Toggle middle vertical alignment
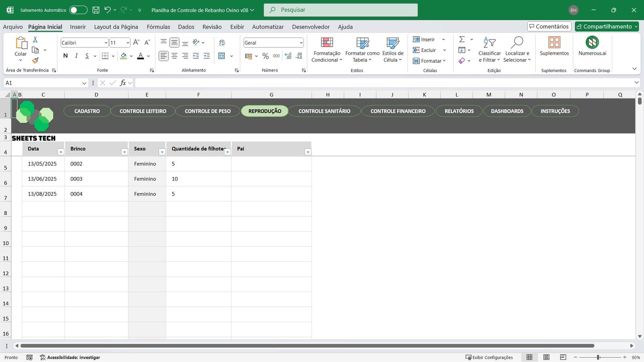The image size is (644, 362). point(174,43)
